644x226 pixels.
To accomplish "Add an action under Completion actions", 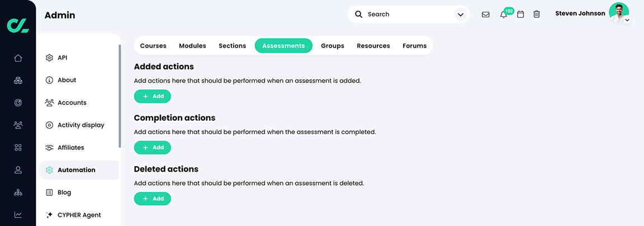I will click(x=153, y=148).
